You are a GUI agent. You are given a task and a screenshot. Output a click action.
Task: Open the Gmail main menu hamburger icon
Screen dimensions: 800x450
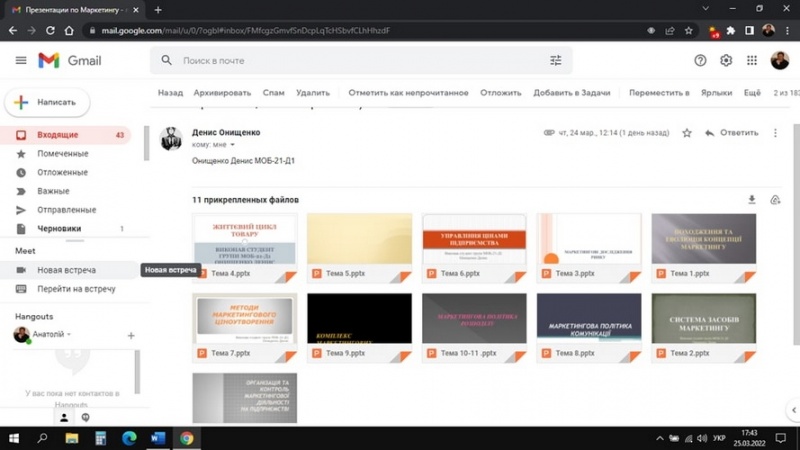[21, 61]
